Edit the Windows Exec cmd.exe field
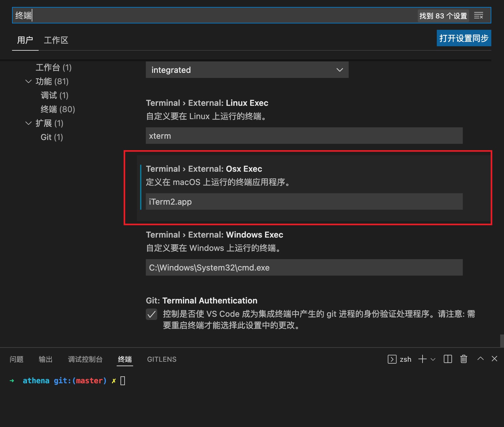This screenshot has width=504, height=427. tap(304, 267)
